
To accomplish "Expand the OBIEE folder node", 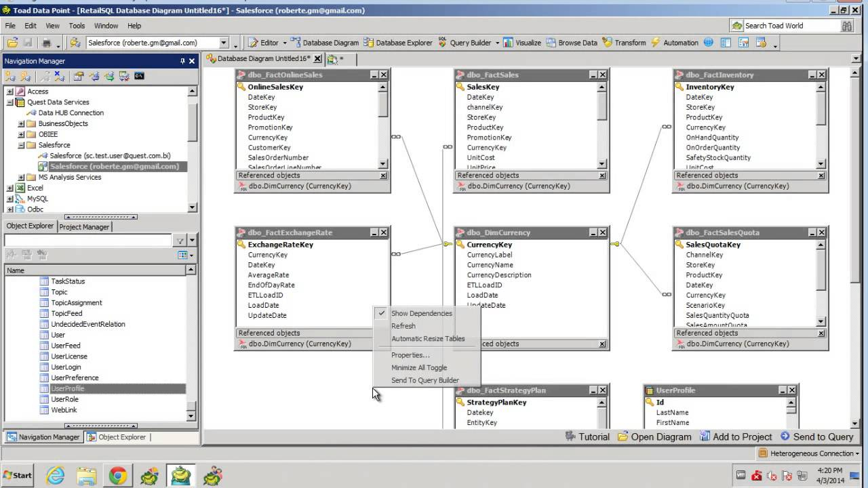I will tap(20, 134).
